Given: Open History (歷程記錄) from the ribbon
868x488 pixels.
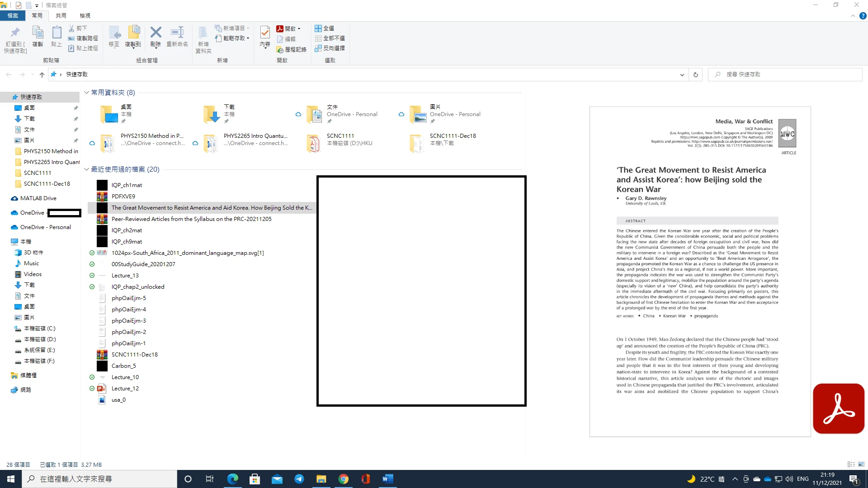Looking at the screenshot, I should point(292,49).
